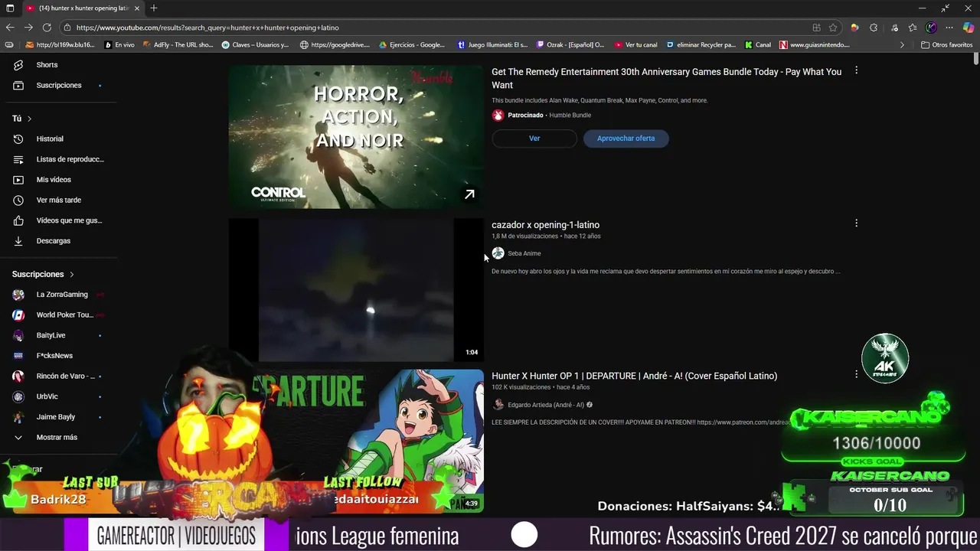Open La ZorraGaming channel subscription
980x551 pixels.
point(61,295)
